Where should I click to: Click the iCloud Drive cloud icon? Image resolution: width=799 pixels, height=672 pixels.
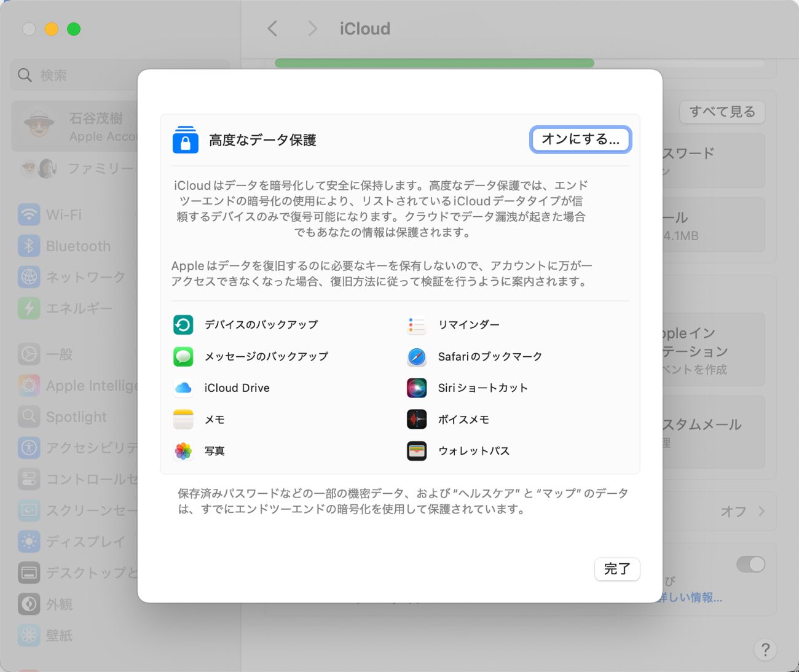pos(183,388)
